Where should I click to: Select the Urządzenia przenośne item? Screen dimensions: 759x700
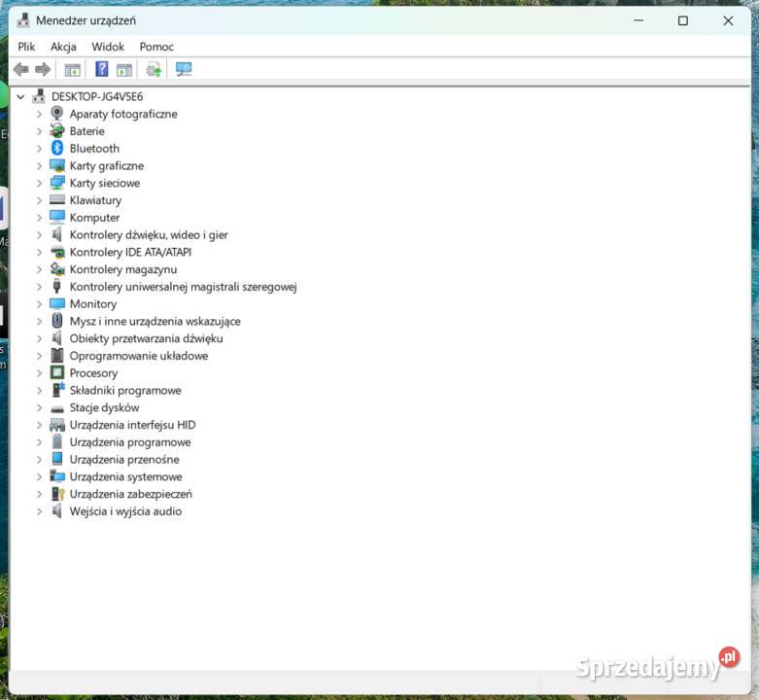click(x=124, y=460)
